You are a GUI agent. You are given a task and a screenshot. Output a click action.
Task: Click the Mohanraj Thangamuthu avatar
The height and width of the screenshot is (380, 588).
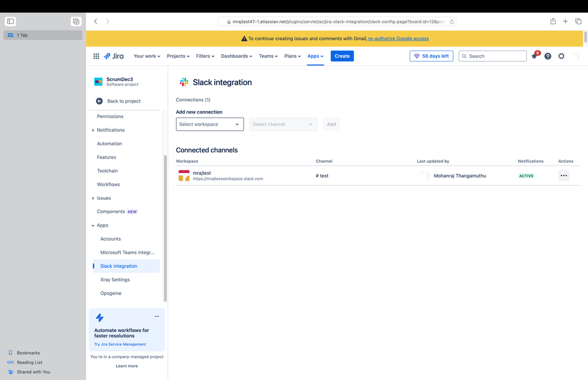[425, 175]
